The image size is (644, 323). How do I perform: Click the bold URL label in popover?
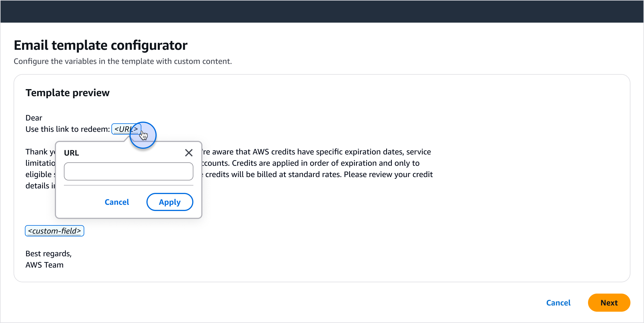tap(72, 153)
